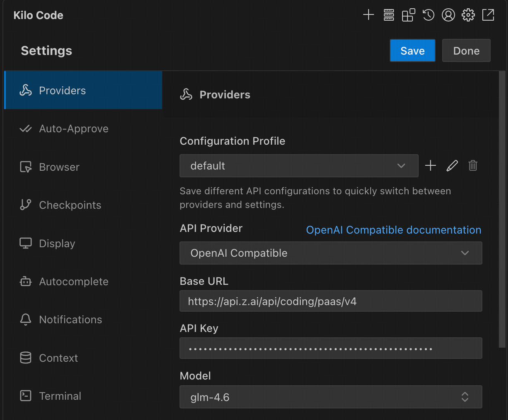508x420 pixels.
Task: Open the Prompts panel icon
Action: point(388,15)
